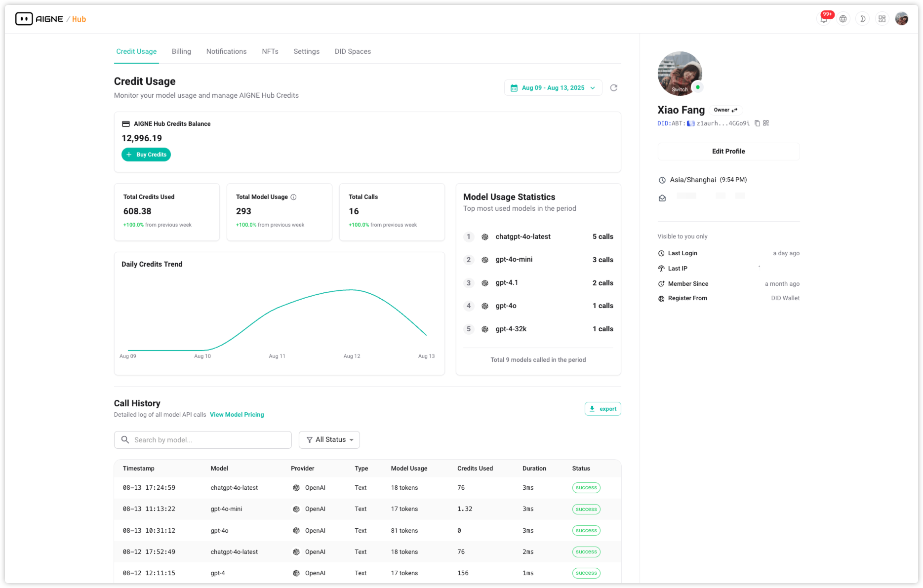
Task: Copy the DID address with copy icon
Action: coord(757,123)
